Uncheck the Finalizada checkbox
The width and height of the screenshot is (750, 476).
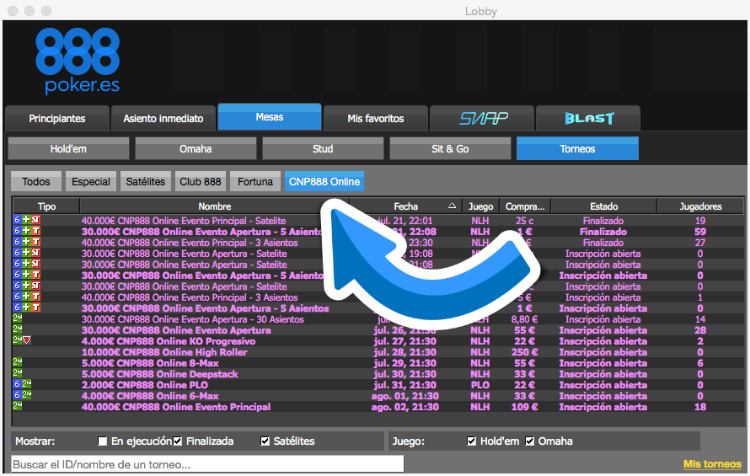[x=178, y=441]
